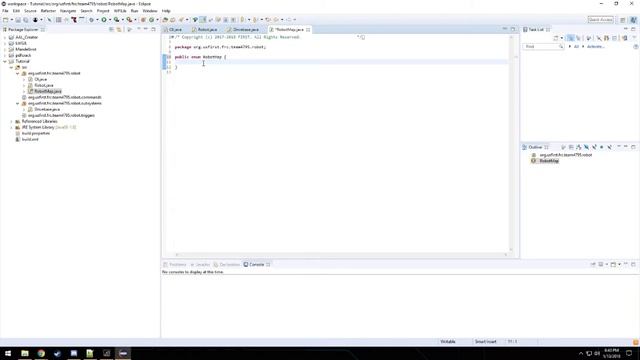
Task: Collapse the Tutorial project
Action: [x=5, y=61]
